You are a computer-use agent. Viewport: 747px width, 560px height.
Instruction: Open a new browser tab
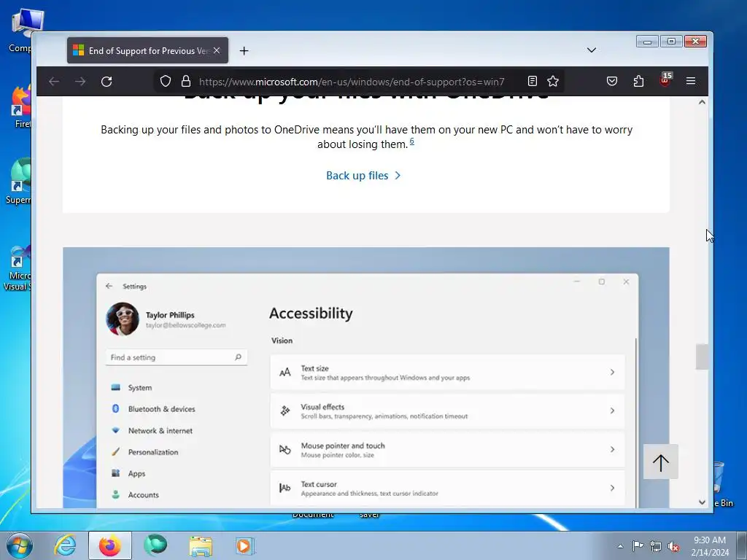click(244, 51)
